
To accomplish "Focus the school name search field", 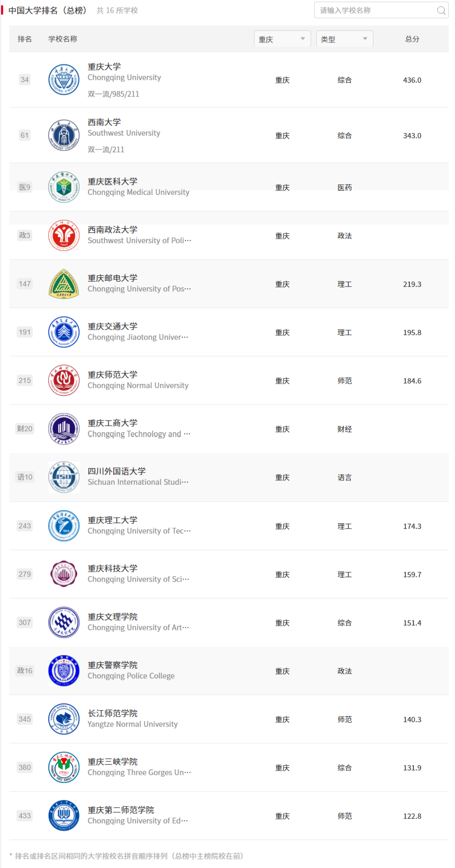I will 381,10.
